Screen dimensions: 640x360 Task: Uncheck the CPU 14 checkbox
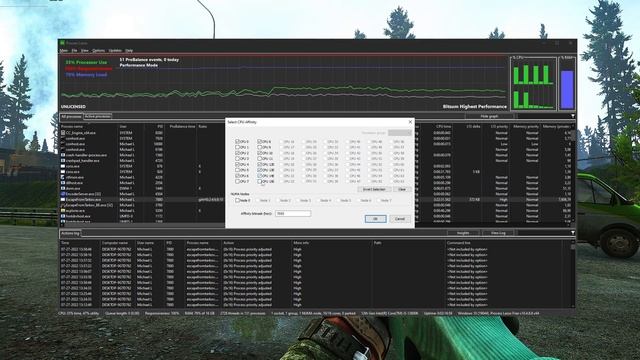(x=259, y=176)
